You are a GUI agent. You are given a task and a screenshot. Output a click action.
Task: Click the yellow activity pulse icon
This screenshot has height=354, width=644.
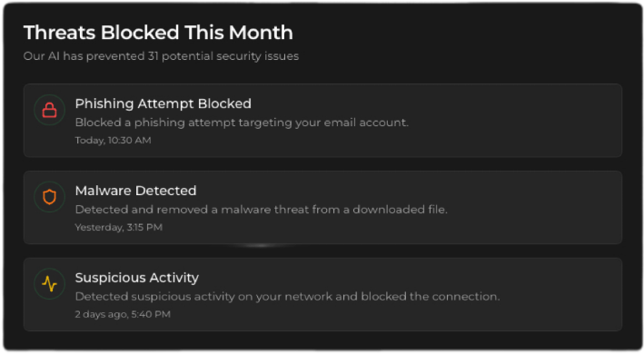[49, 284]
